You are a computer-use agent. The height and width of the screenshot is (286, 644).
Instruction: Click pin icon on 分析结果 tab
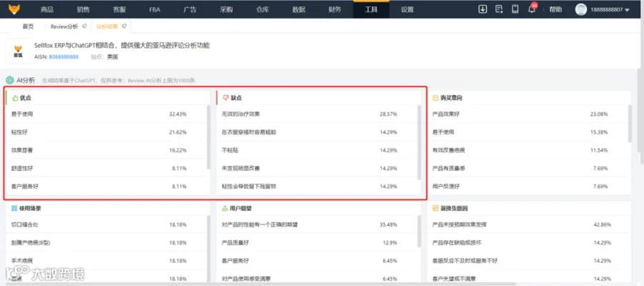[x=124, y=26]
